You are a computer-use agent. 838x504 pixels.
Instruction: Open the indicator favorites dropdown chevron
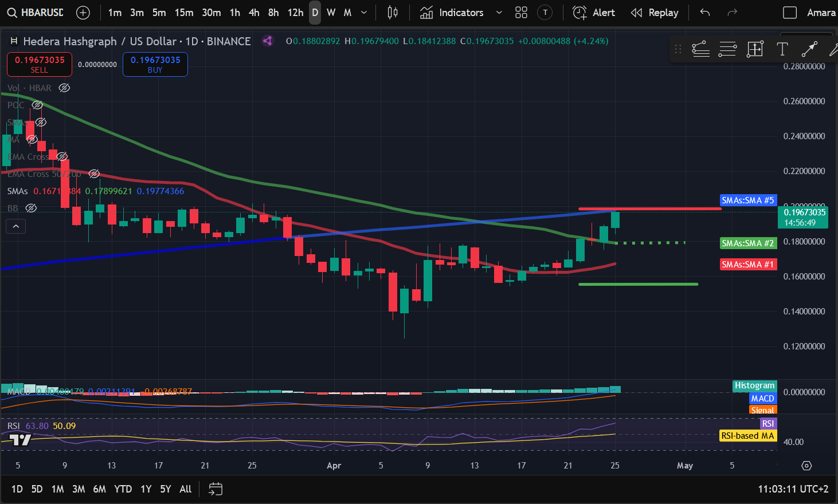(499, 13)
